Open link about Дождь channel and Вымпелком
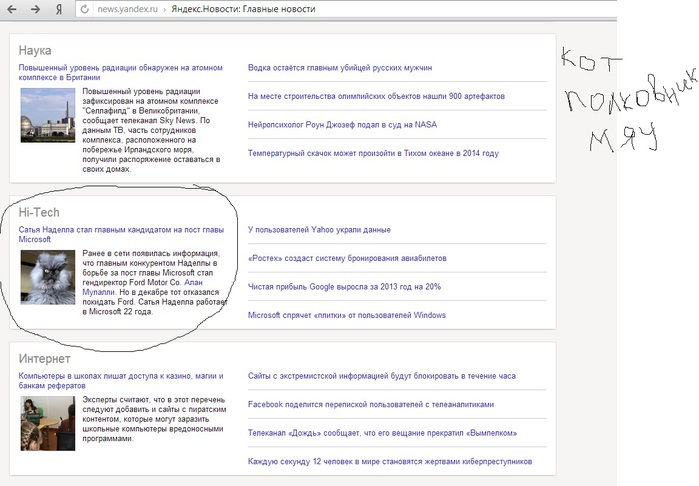 382,433
